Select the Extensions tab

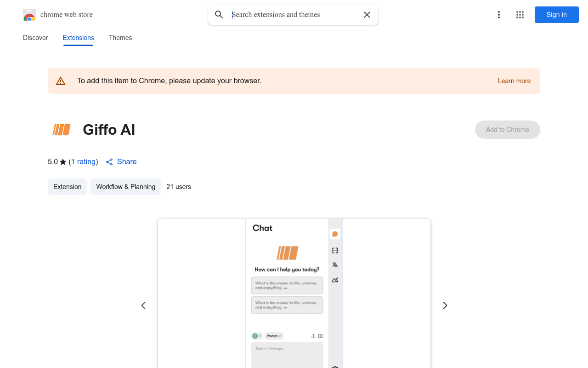[x=78, y=38]
